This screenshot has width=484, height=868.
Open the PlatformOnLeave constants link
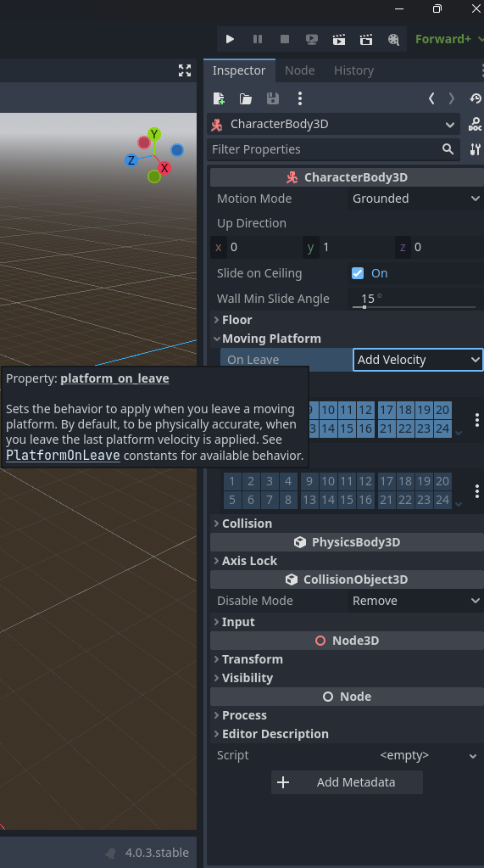(63, 456)
